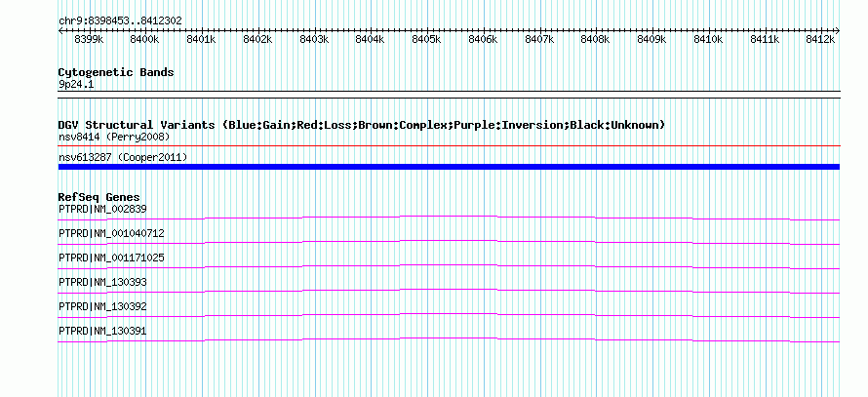The width and height of the screenshot is (868, 397).
Task: Click the red nsv8414 loss line
Action: tap(449, 146)
